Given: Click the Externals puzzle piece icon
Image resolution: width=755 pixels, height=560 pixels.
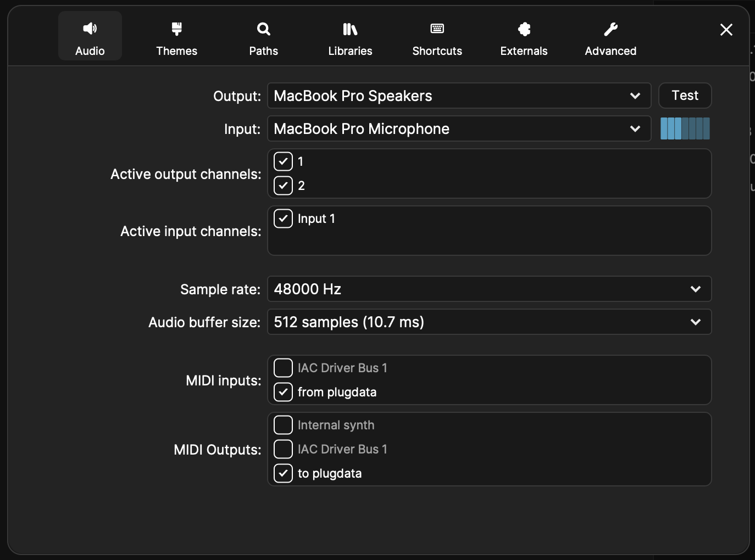Looking at the screenshot, I should [524, 29].
